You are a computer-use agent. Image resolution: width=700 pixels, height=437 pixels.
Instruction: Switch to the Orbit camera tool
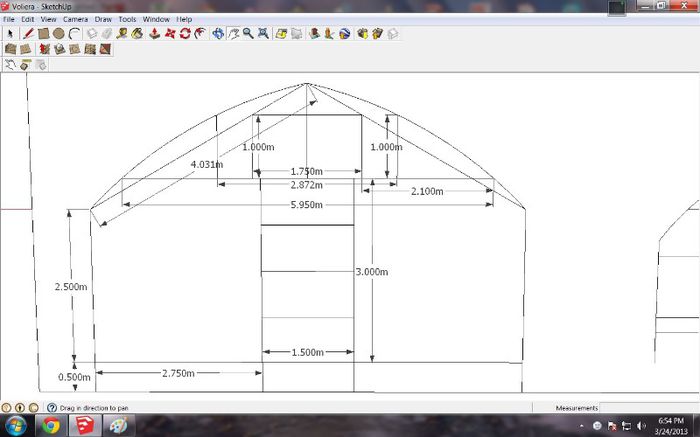coord(217,33)
